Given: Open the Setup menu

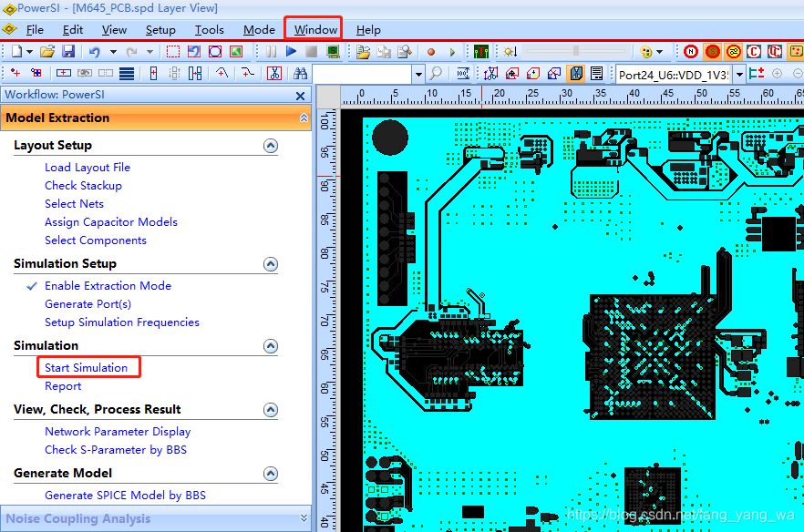Looking at the screenshot, I should (x=160, y=30).
